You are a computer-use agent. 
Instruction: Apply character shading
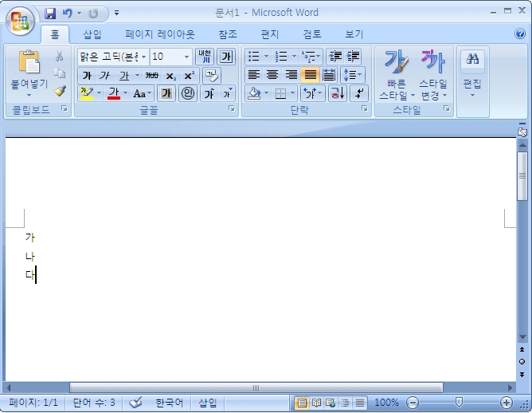[166, 93]
